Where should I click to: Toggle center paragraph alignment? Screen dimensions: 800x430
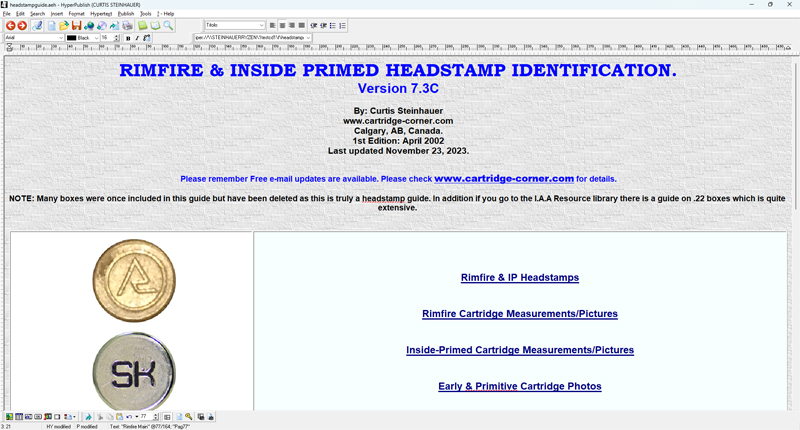point(283,25)
